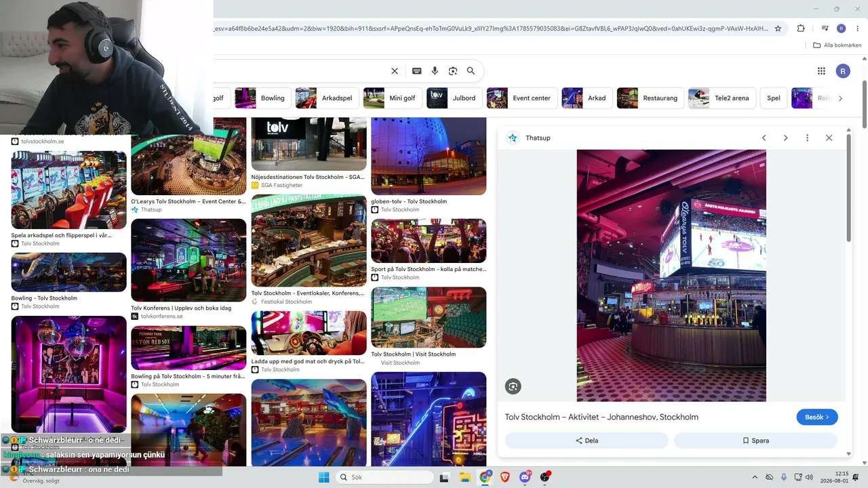Open the Google apps grid

coord(821,70)
